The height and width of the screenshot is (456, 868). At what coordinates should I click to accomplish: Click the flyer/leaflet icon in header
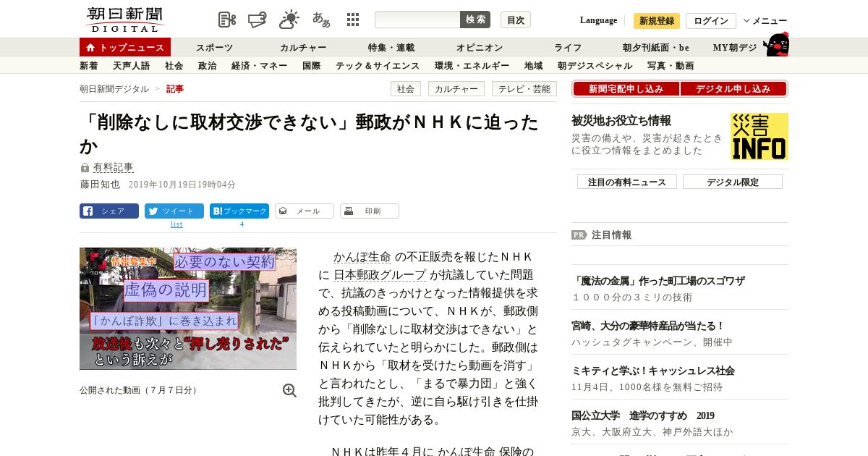[x=258, y=20]
